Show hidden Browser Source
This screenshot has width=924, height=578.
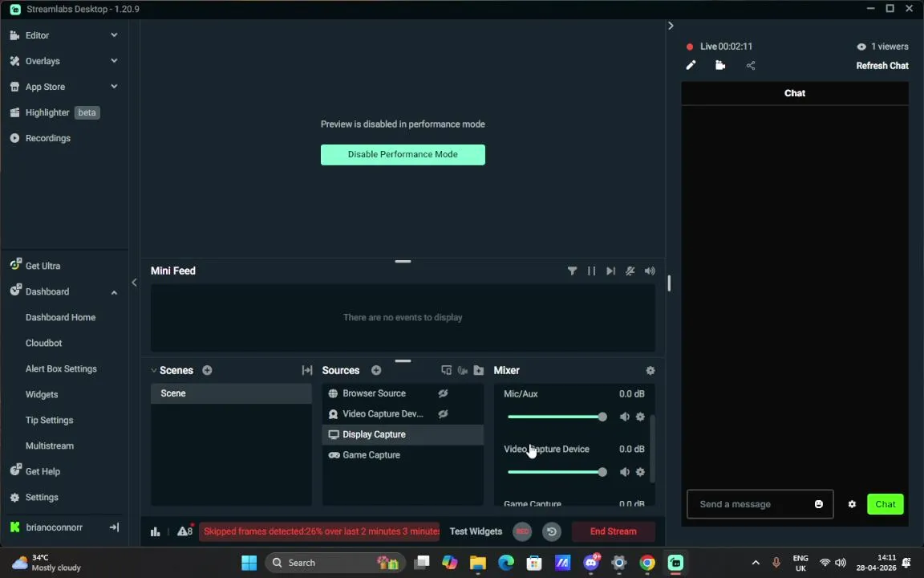tap(443, 393)
